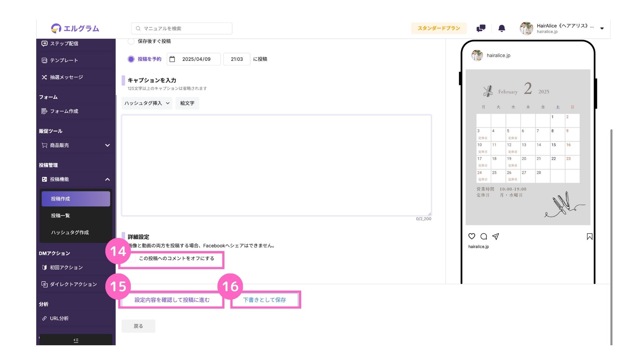
Task: Click the 0/2,200 character counter
Action: pos(424,219)
